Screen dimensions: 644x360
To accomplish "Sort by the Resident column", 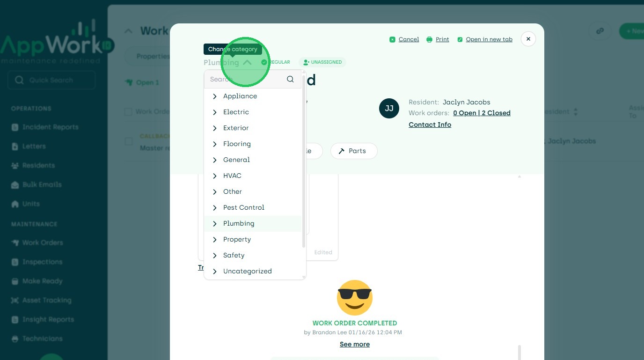I will (576, 112).
